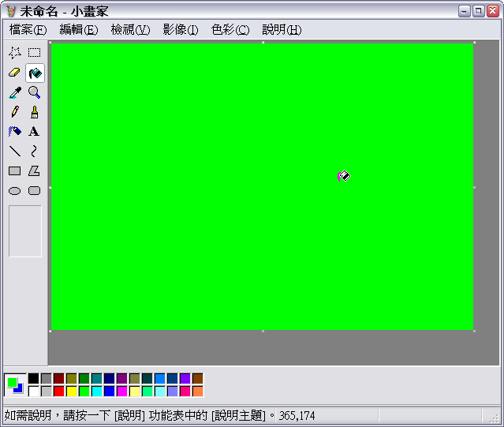This screenshot has height=427, width=504.
Task: Pick the bright green palette swatch
Action: tap(84, 391)
